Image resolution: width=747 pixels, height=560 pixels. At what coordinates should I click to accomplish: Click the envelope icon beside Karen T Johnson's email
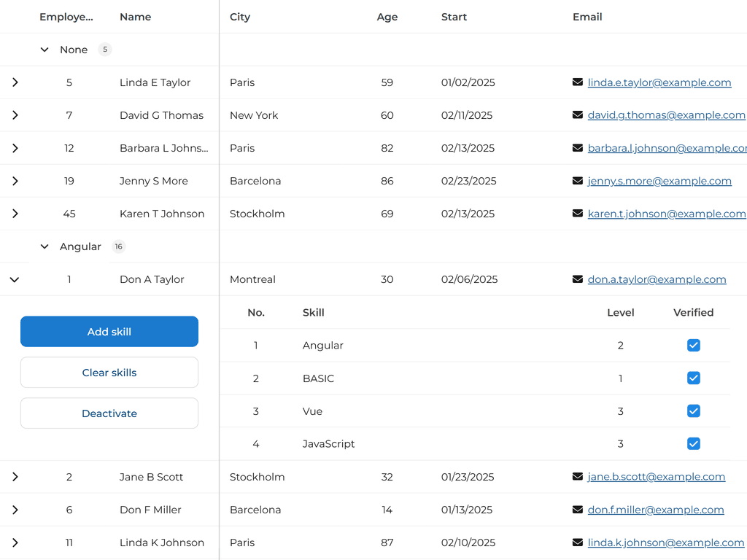pyautogui.click(x=577, y=214)
